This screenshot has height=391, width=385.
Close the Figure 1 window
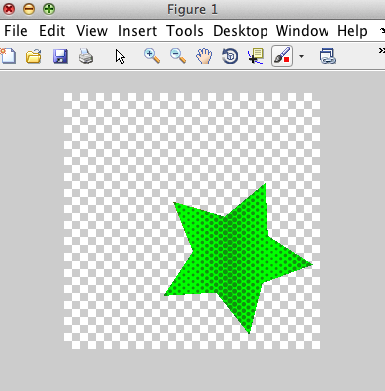9,9
